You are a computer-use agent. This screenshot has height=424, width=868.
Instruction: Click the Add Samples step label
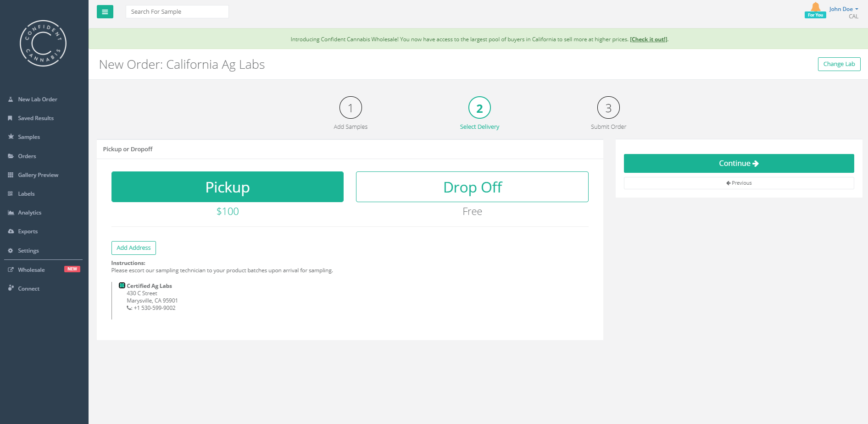[351, 127]
